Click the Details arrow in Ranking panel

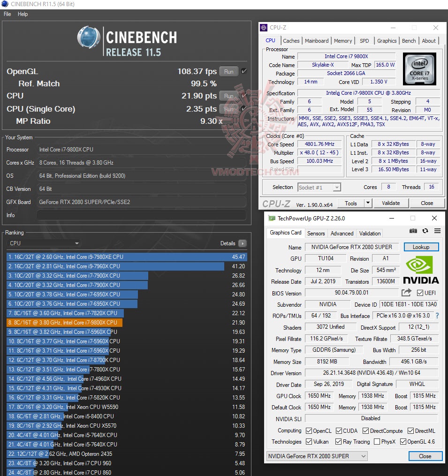(x=242, y=243)
